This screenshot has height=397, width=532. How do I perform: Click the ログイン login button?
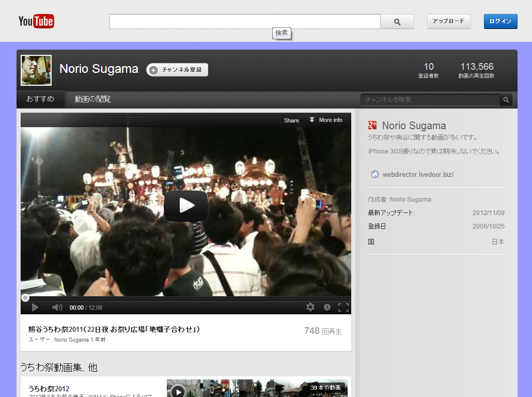pos(500,21)
